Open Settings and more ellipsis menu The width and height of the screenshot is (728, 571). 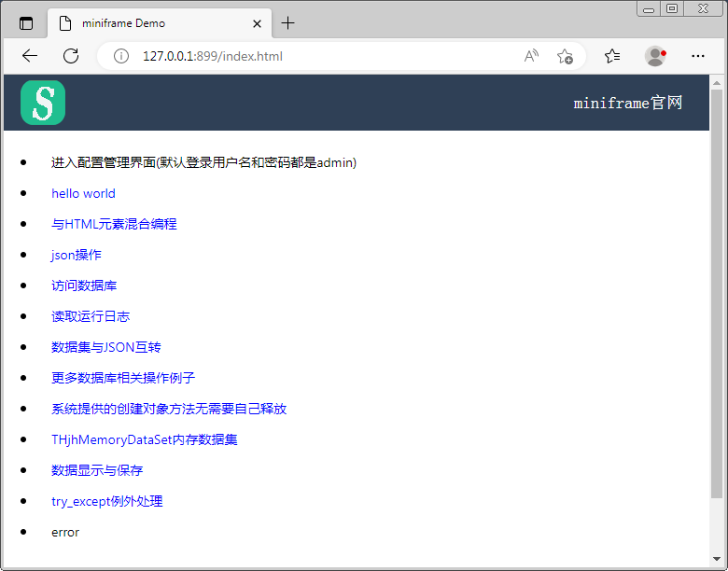(x=697, y=56)
